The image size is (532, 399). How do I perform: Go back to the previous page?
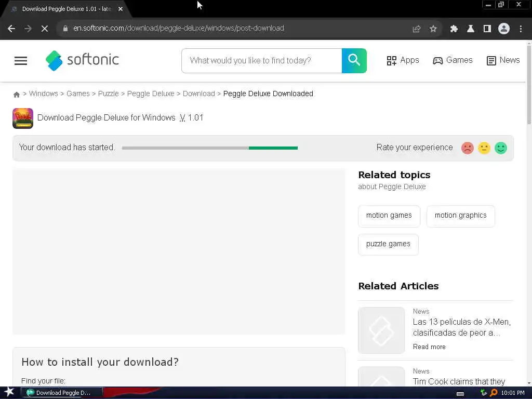[x=11, y=29]
